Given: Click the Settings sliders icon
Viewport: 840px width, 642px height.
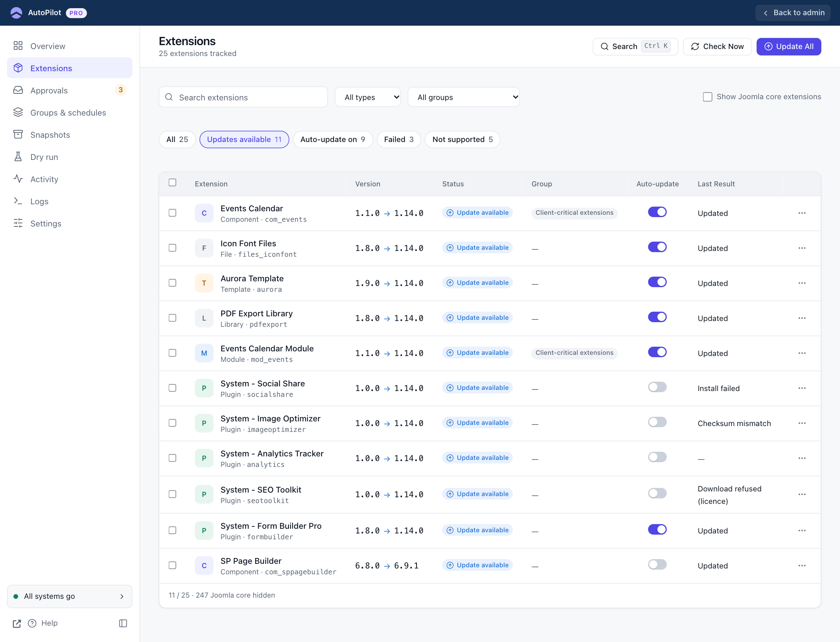Looking at the screenshot, I should [x=18, y=223].
